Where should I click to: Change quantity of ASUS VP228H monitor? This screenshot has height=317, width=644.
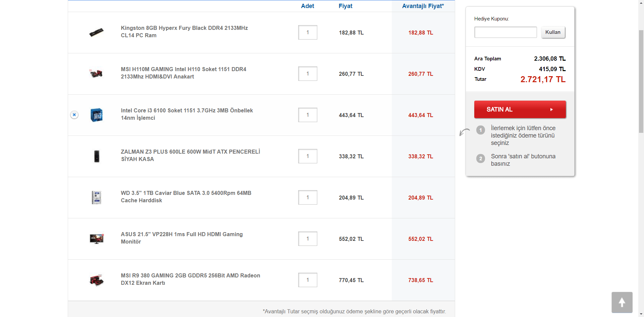click(308, 239)
